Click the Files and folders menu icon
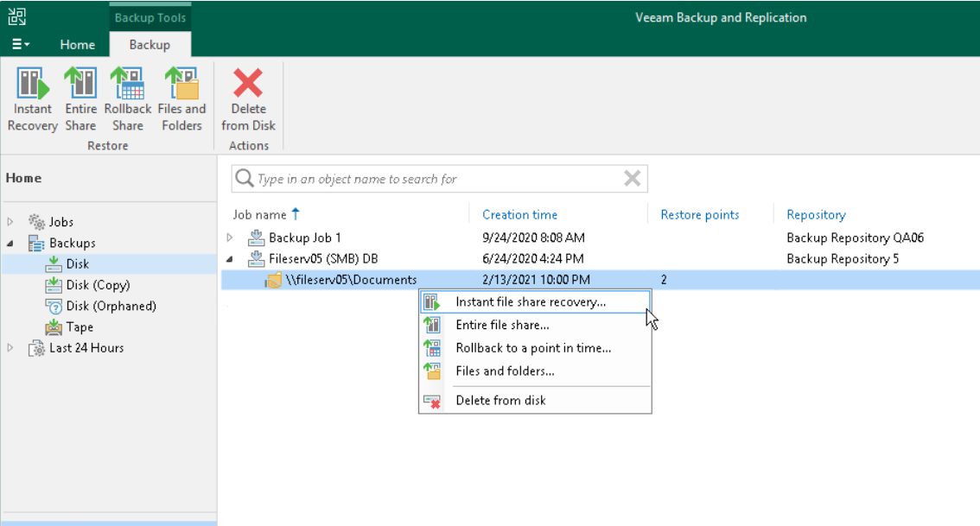 tap(432, 371)
